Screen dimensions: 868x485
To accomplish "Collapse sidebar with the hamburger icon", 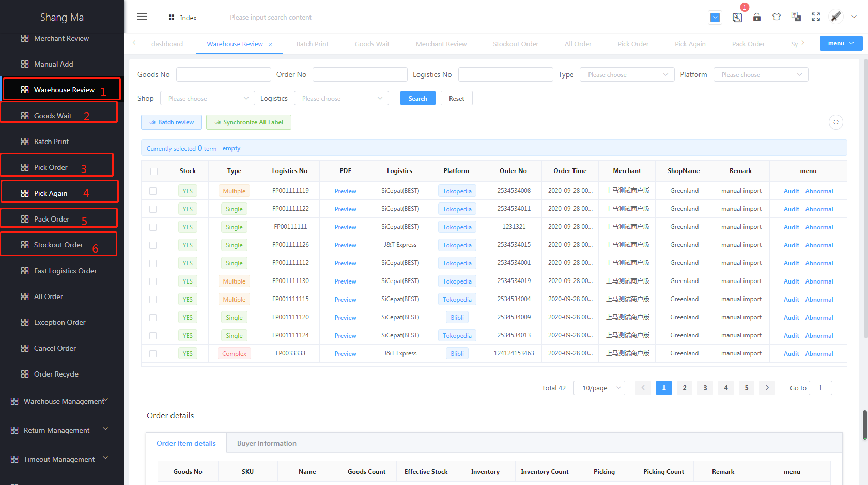I will tap(142, 17).
